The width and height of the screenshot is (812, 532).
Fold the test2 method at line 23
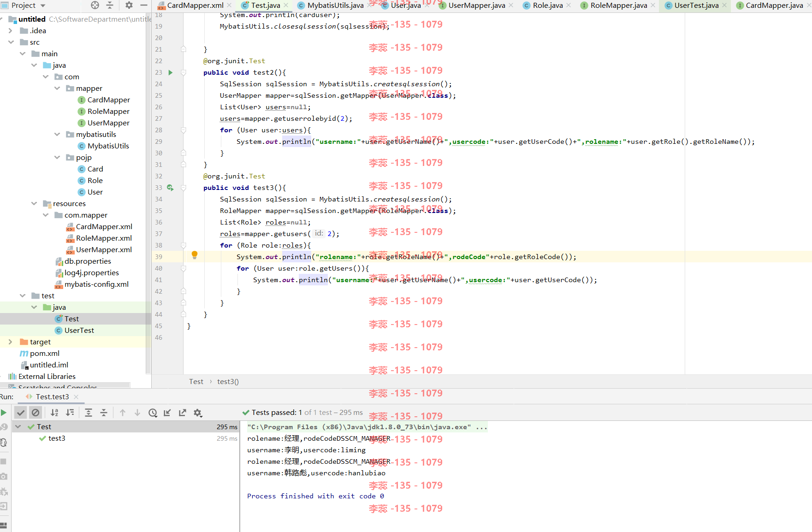(x=184, y=72)
